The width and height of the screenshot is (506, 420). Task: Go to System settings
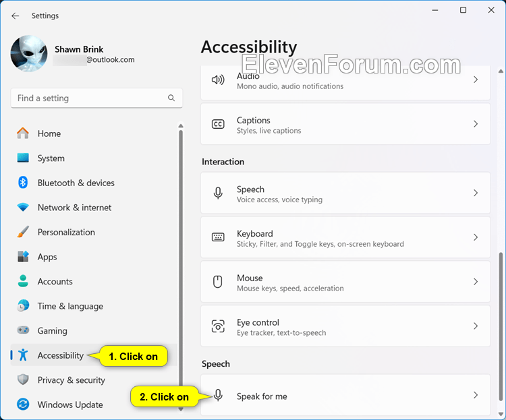(51, 158)
